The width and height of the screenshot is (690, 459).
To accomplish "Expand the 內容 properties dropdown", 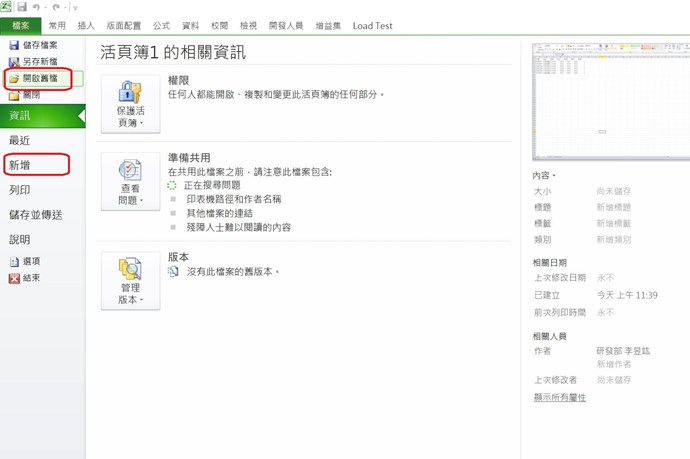I will [x=545, y=175].
